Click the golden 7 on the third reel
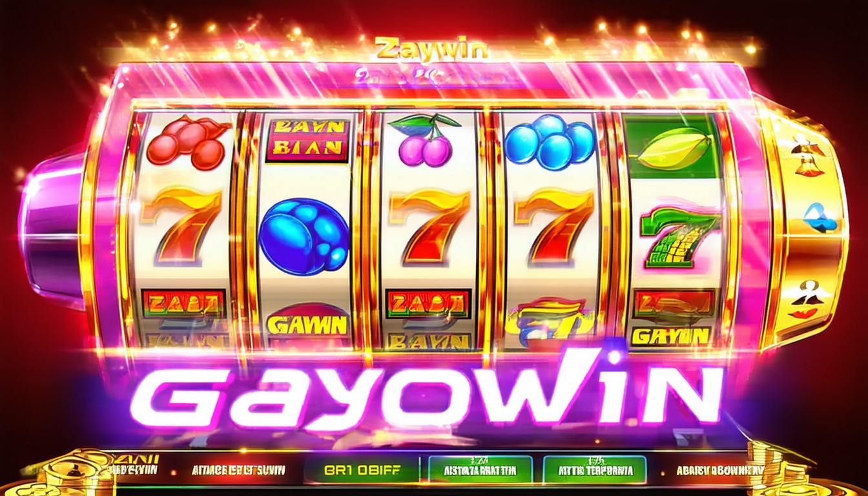Image resolution: width=868 pixels, height=496 pixels. [x=429, y=226]
